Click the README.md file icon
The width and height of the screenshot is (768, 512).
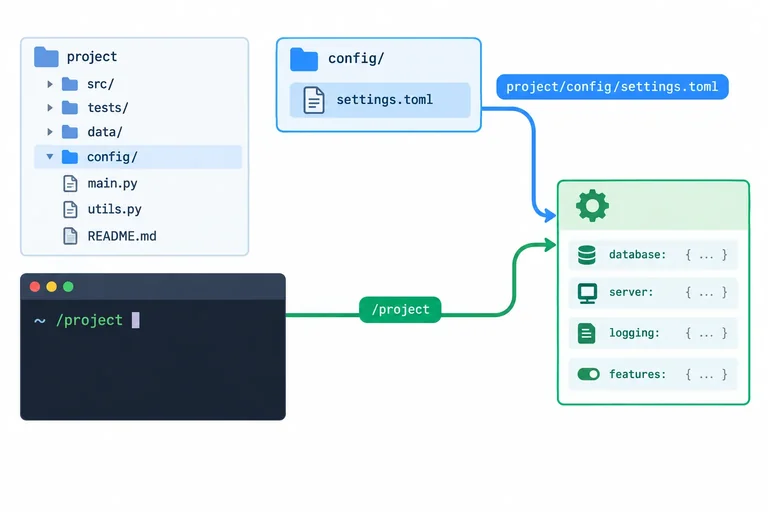tap(70, 236)
